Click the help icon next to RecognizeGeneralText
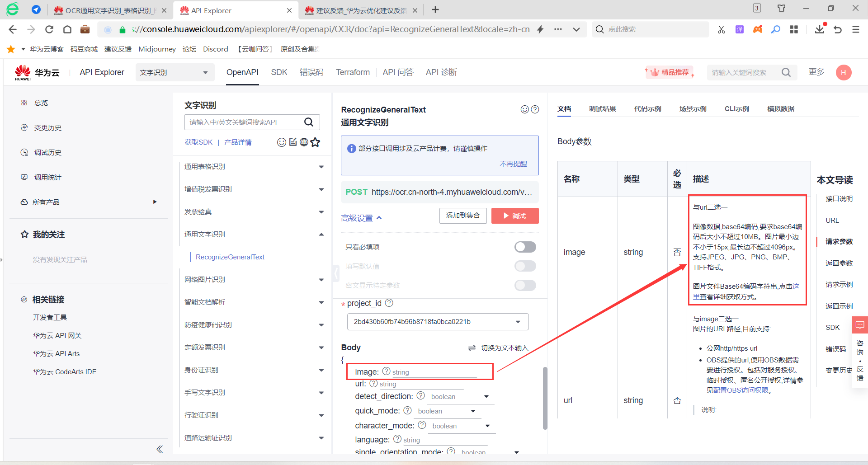Screen dimensions: 868x465 pyautogui.click(x=535, y=109)
